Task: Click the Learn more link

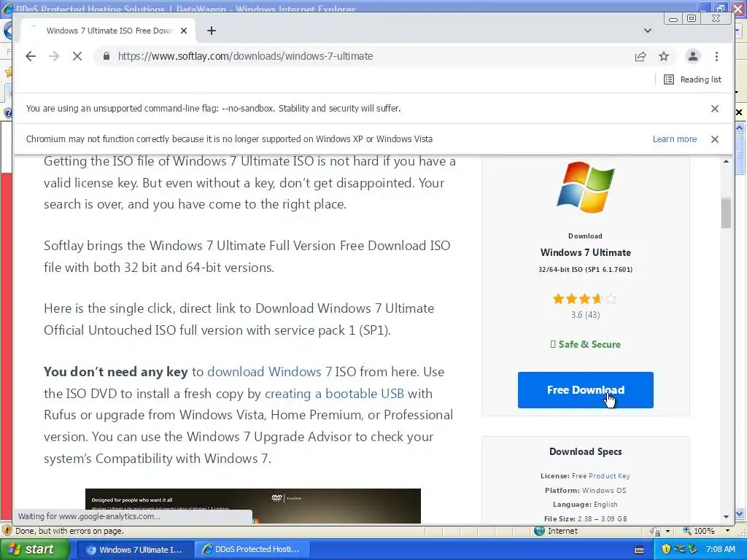Action: tap(675, 139)
